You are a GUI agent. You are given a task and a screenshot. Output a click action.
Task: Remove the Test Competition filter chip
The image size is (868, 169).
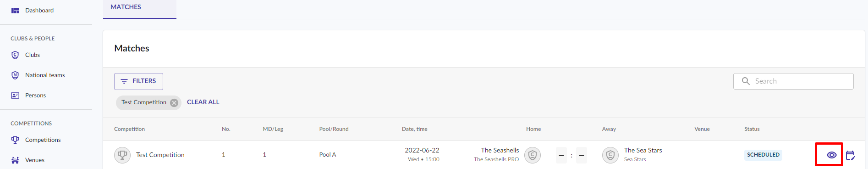point(174,103)
